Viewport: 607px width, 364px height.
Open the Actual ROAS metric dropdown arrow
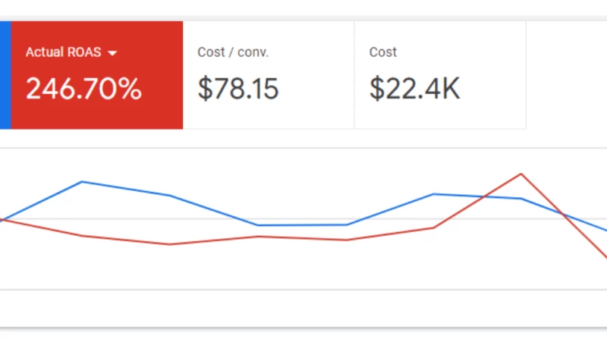112,53
